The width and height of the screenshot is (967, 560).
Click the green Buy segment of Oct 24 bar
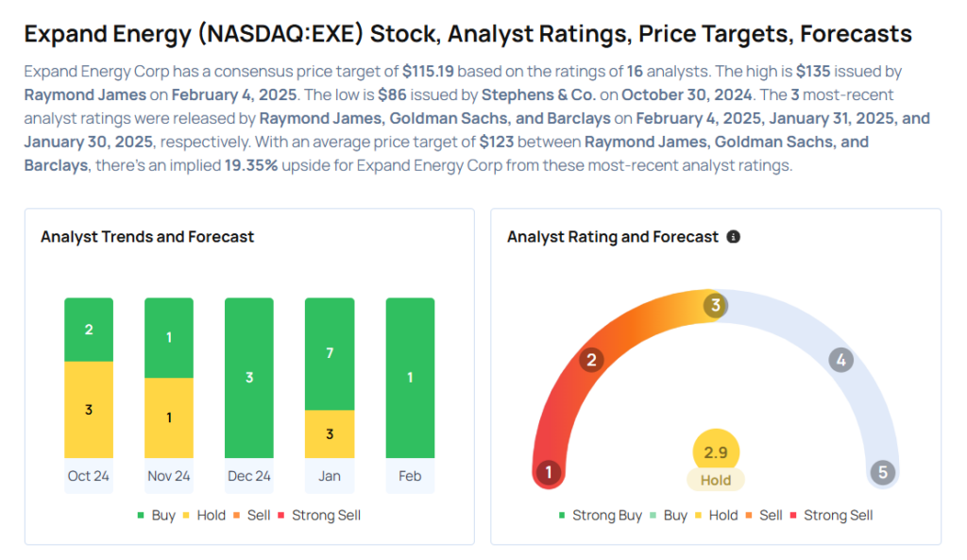tap(89, 330)
